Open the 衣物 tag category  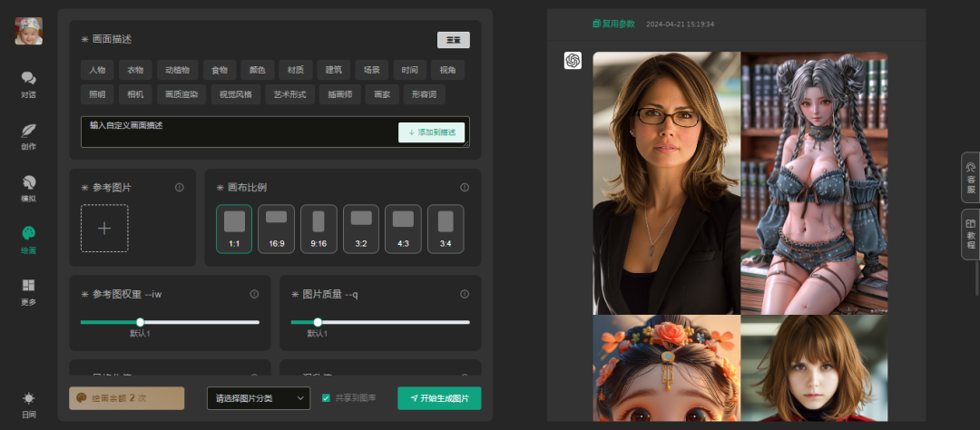click(135, 70)
